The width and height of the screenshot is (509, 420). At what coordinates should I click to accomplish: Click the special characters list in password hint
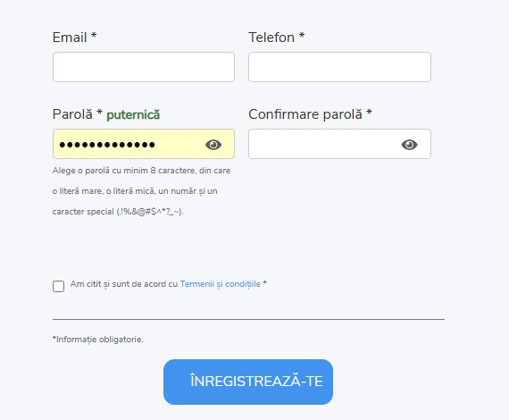point(150,212)
